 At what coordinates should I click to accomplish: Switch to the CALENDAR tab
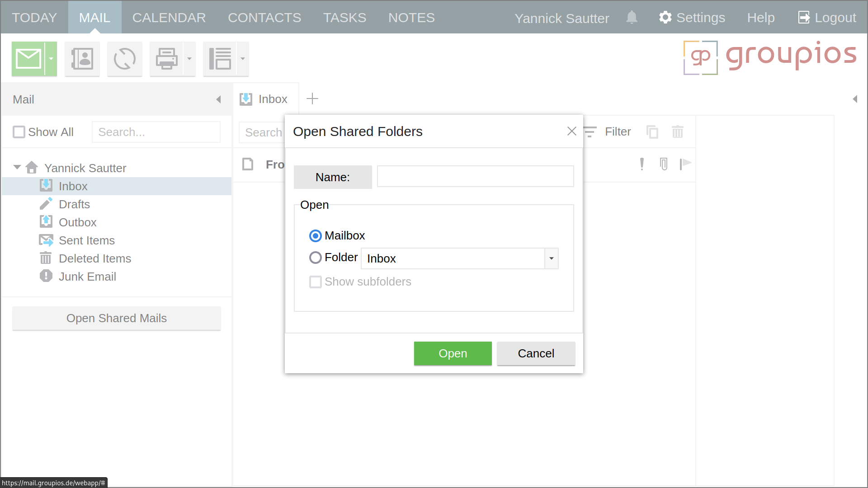coord(169,17)
